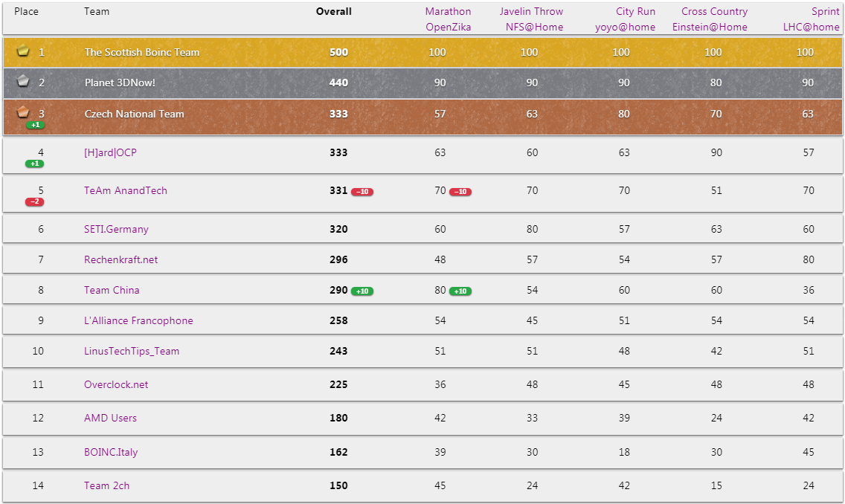Click Cross Country score 80 of Planet 3DNow!
This screenshot has height=504, width=845.
pyautogui.click(x=716, y=83)
